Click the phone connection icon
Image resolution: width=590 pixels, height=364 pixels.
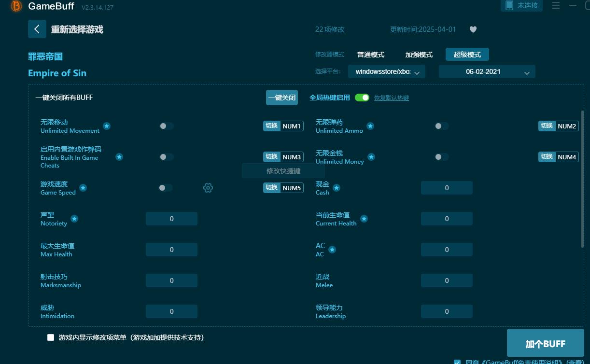(509, 5)
